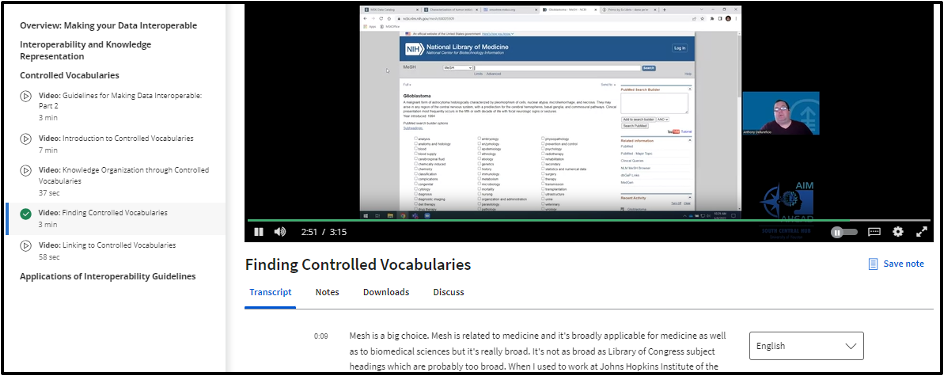Pause the video with the pause button
Viewport: 944px width, 376px height.
point(258,232)
